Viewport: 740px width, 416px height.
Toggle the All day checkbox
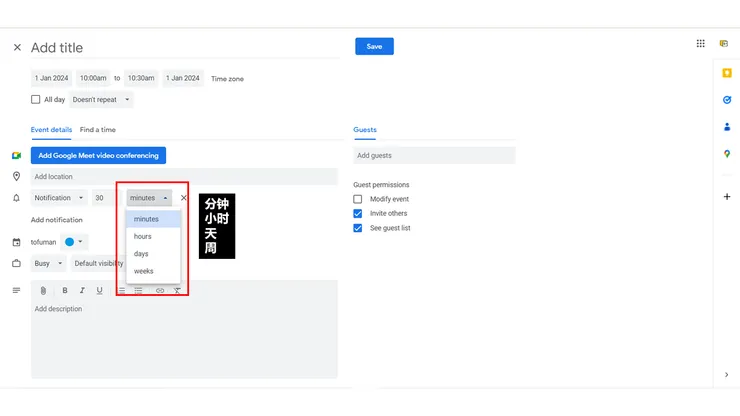pyautogui.click(x=35, y=100)
